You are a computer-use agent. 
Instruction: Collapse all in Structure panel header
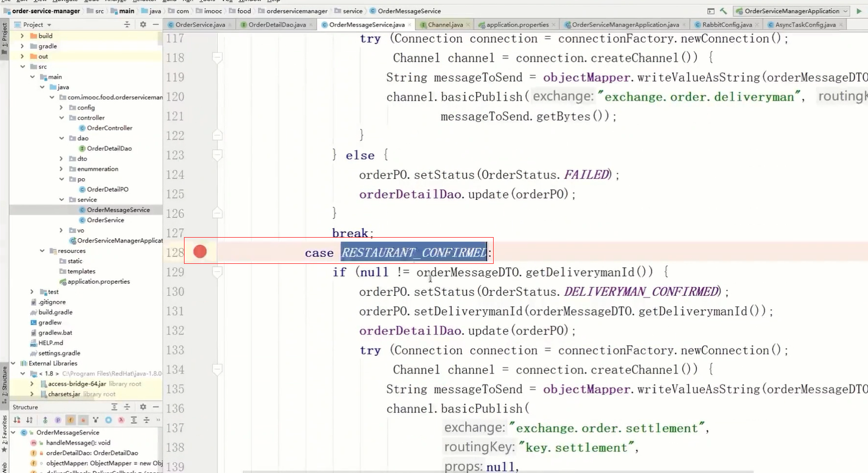pos(127,407)
